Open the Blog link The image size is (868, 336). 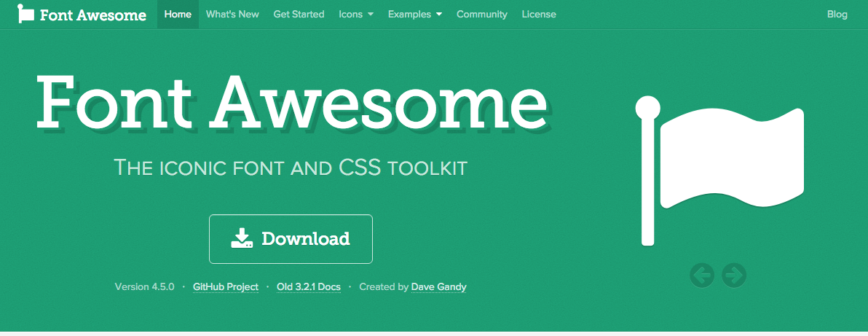coord(837,15)
